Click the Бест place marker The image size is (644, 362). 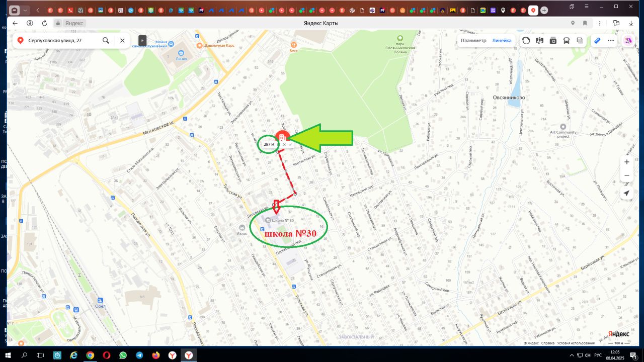click(294, 46)
